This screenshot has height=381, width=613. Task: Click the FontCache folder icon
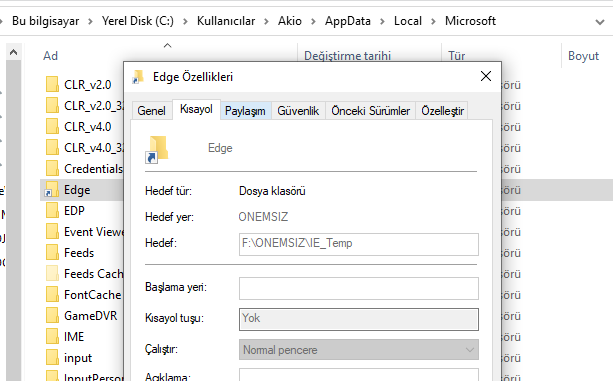[x=52, y=295]
